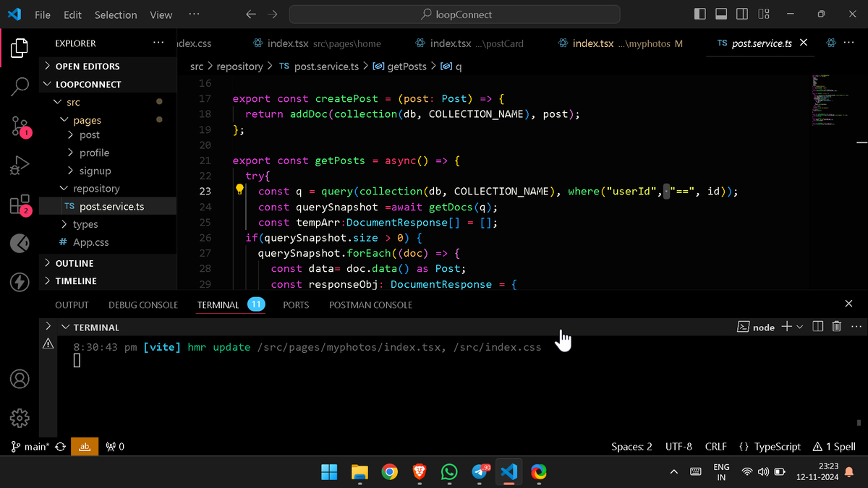The width and height of the screenshot is (868, 488).
Task: Add a new terminal with the plus icon
Action: [x=787, y=327]
